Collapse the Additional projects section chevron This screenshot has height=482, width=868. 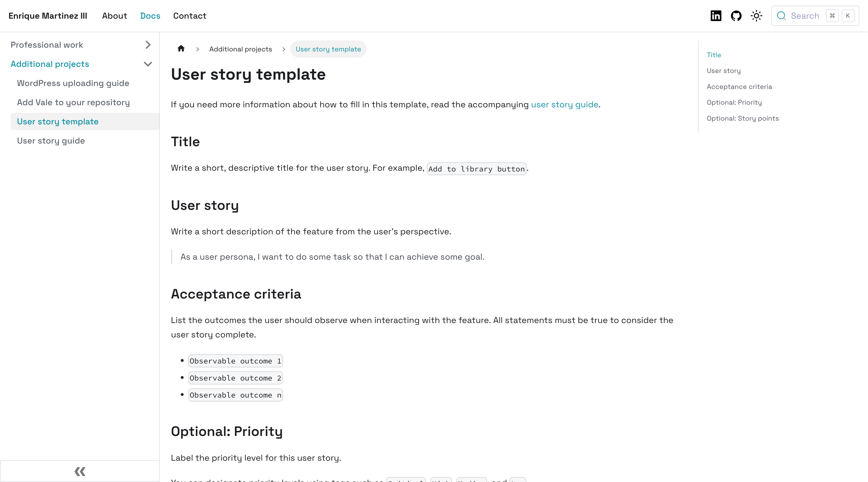coord(148,64)
